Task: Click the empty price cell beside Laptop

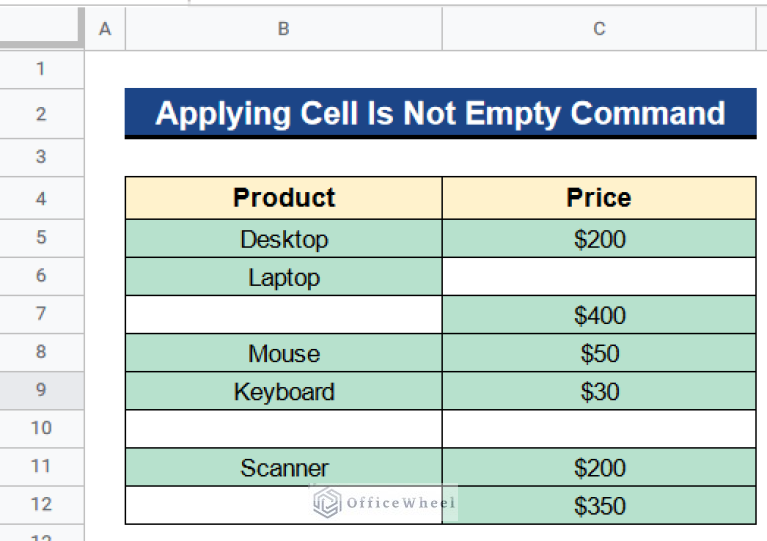Action: [x=599, y=277]
